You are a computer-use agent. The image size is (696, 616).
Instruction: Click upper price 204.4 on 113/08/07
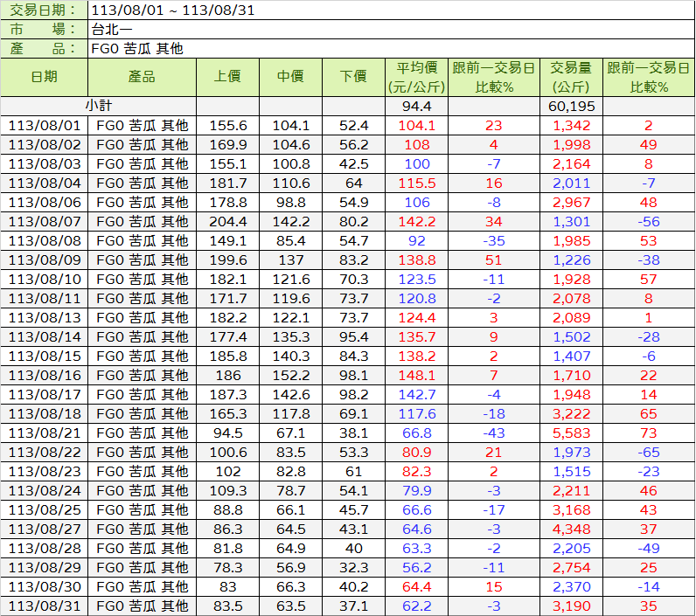(x=227, y=222)
